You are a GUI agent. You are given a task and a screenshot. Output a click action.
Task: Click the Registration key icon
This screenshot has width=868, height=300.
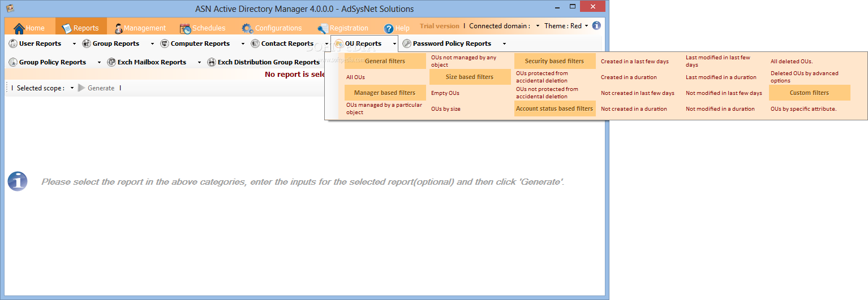[x=323, y=28]
